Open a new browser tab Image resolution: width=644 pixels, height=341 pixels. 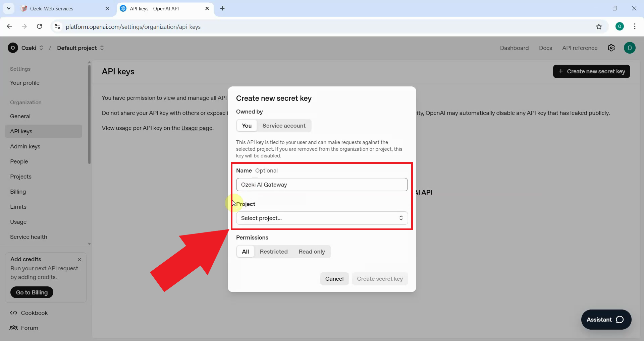(x=222, y=8)
